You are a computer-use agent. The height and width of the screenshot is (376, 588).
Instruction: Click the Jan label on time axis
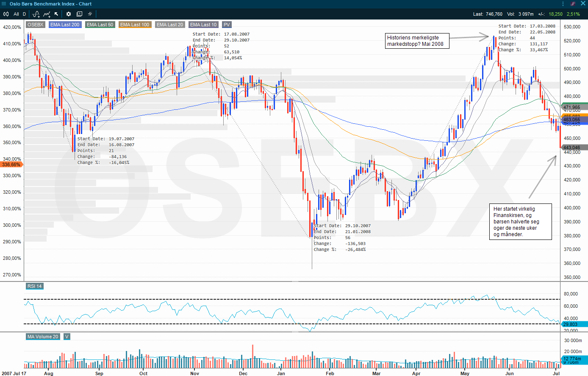(281, 373)
